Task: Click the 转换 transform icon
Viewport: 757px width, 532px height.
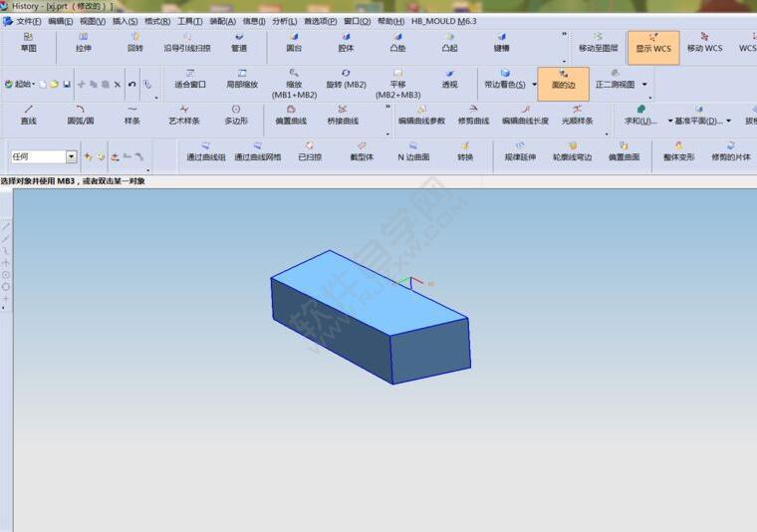Action: click(x=465, y=151)
